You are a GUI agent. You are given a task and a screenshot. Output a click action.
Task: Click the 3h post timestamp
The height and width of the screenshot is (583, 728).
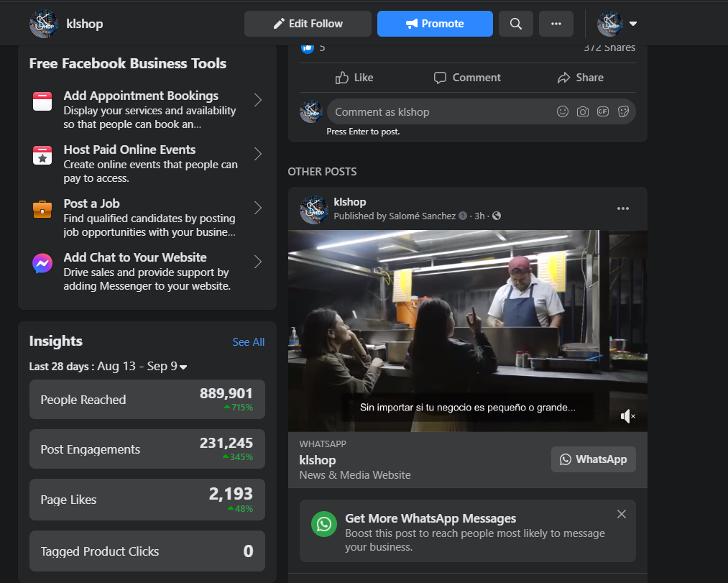(479, 216)
